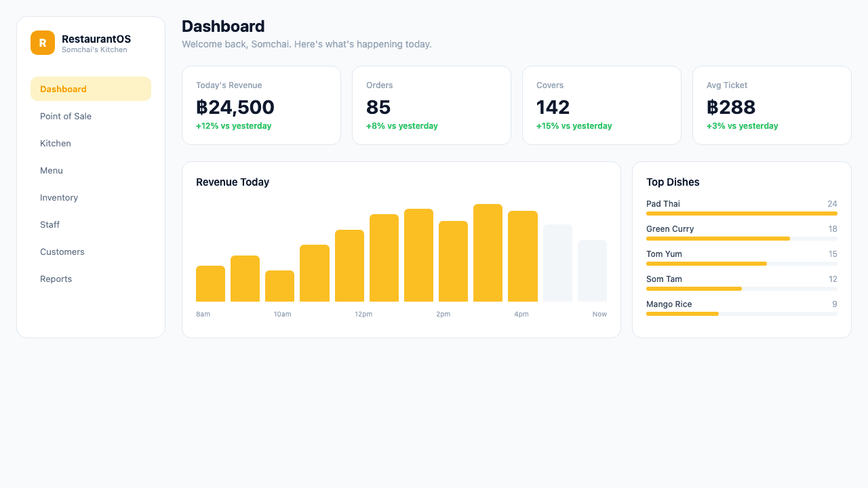
Task: Open the Dashboard sidebar item
Action: click(91, 89)
